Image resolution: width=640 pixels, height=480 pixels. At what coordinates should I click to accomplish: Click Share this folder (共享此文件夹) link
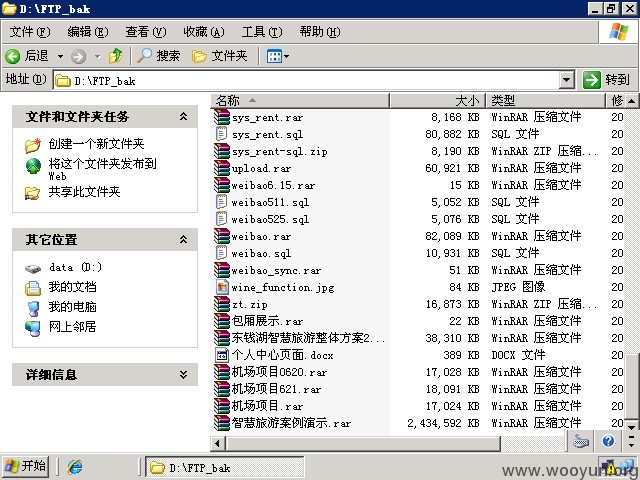84,192
